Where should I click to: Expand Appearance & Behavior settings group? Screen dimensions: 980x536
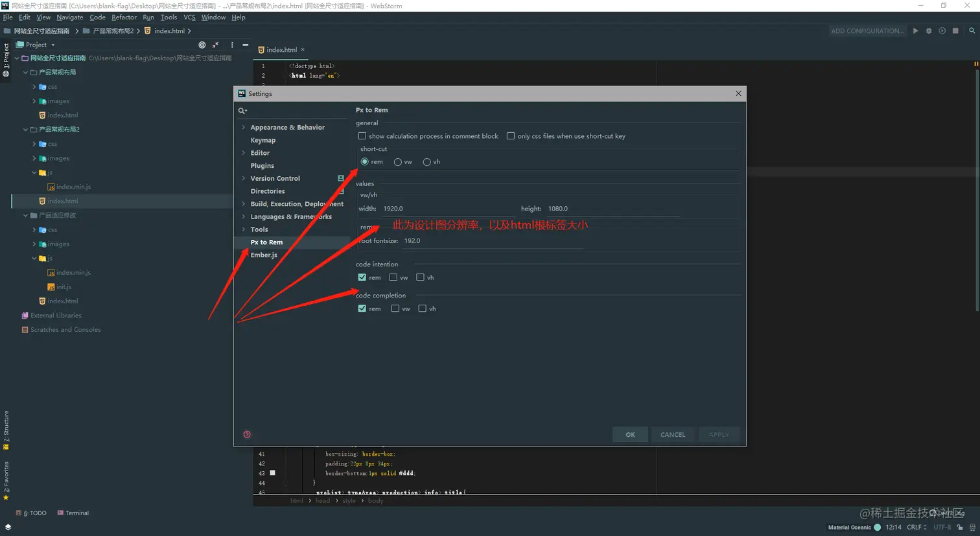coord(244,127)
